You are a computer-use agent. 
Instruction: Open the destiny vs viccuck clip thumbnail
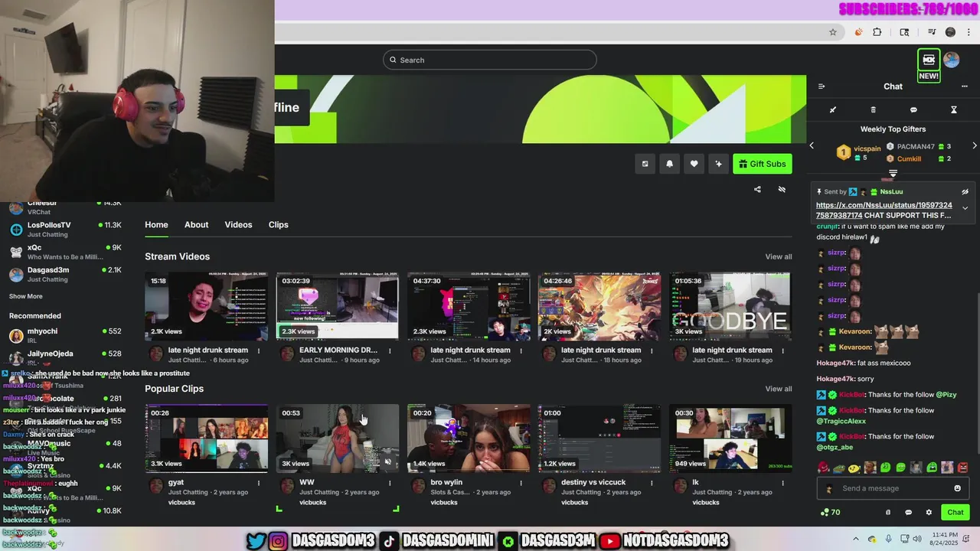coord(599,439)
